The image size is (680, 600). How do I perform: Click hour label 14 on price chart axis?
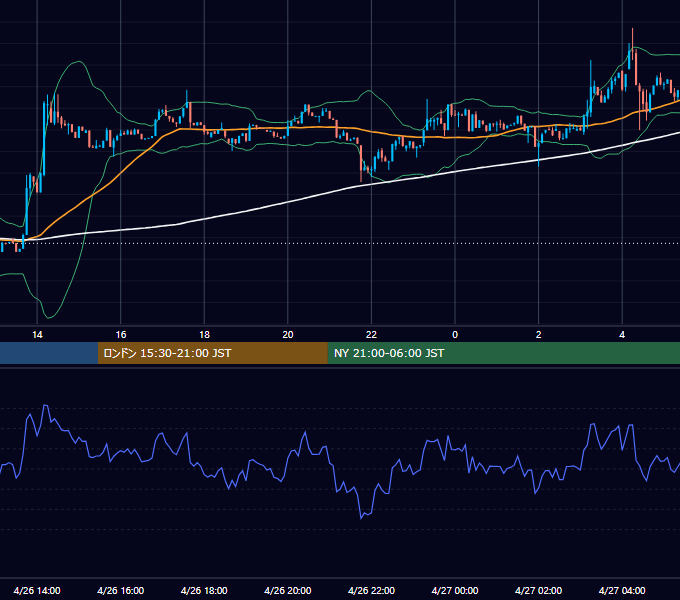coord(37,335)
